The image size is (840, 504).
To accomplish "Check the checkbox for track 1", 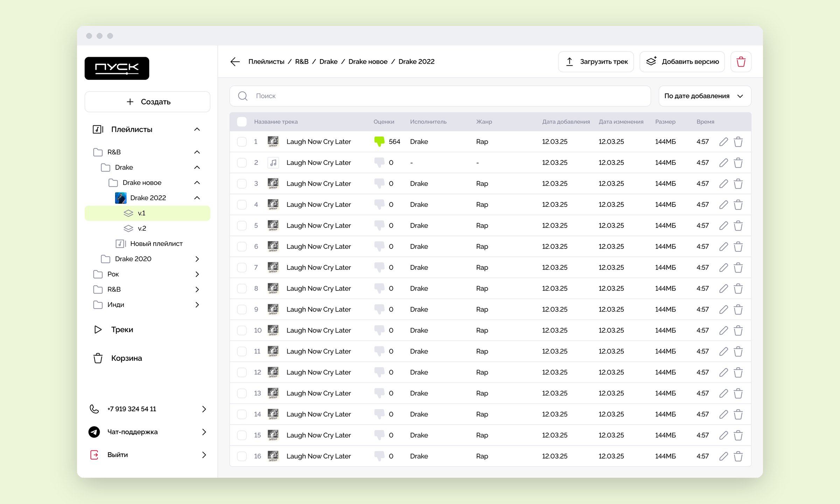I will (242, 142).
